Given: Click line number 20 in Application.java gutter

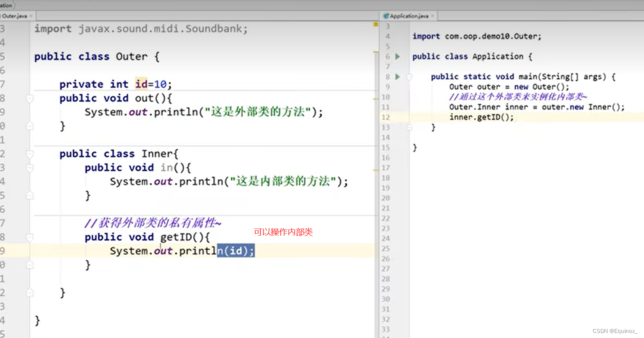Looking at the screenshot, I should point(385,198).
